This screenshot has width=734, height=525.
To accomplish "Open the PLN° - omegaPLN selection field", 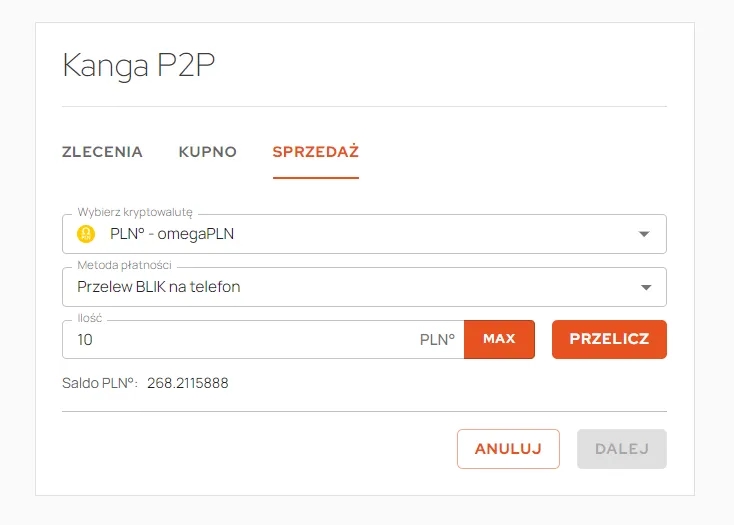I will coord(364,234).
